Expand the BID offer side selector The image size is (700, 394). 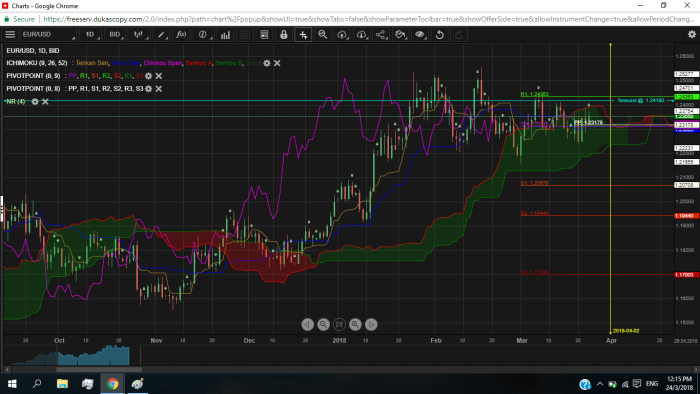(x=115, y=34)
